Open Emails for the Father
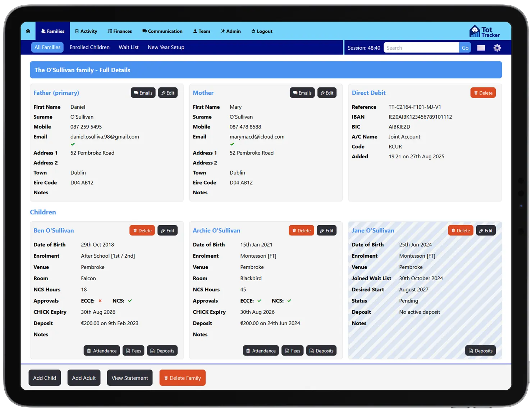Image resolution: width=532 pixels, height=412 pixels. coord(143,92)
